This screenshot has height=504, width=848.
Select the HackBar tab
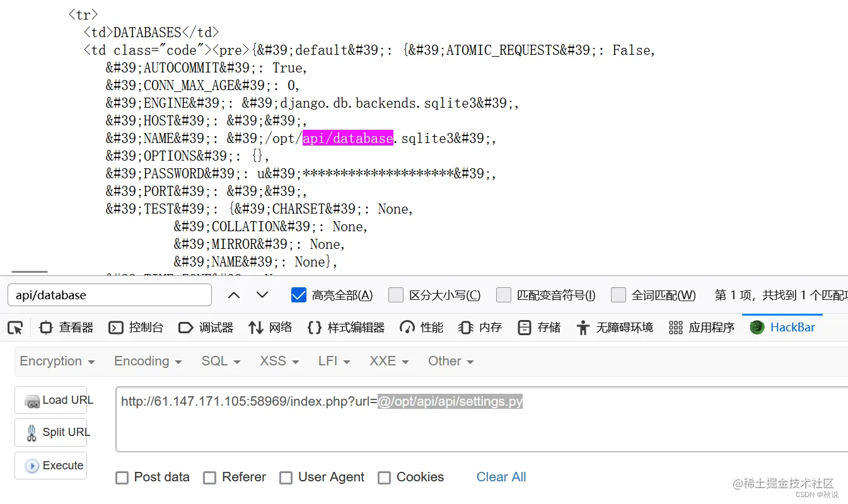[x=782, y=328]
